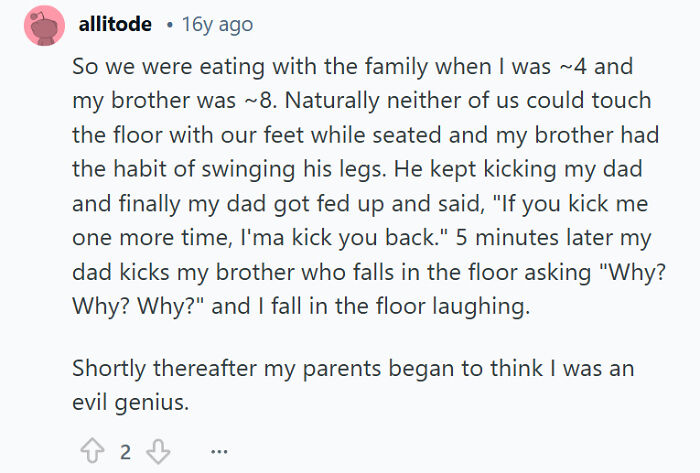Upvote the comment by allitode
This screenshot has width=700, height=473.
click(x=91, y=451)
